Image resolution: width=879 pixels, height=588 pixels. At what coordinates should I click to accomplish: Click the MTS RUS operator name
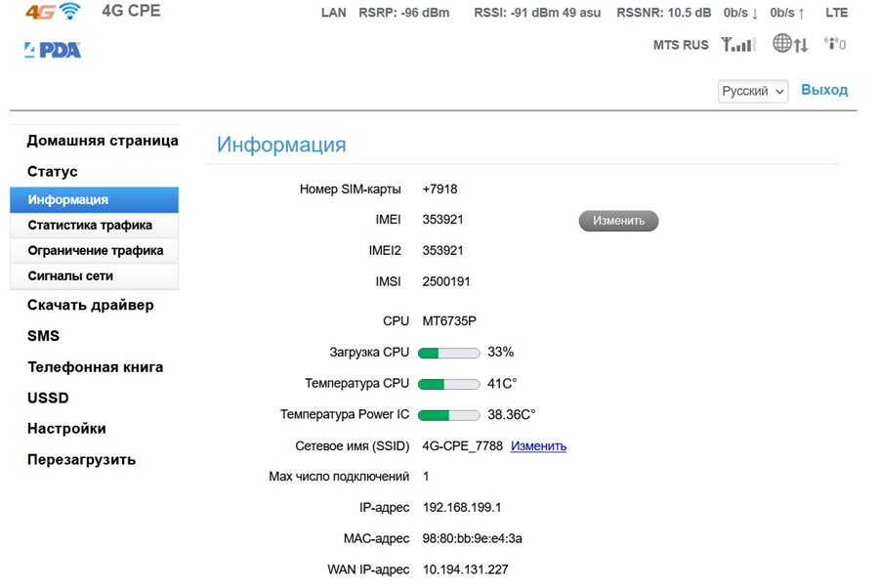tap(681, 45)
